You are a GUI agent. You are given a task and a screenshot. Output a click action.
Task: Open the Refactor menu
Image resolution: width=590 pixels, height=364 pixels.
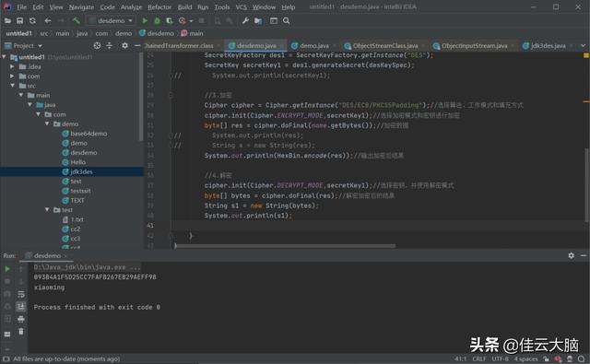pos(159,7)
